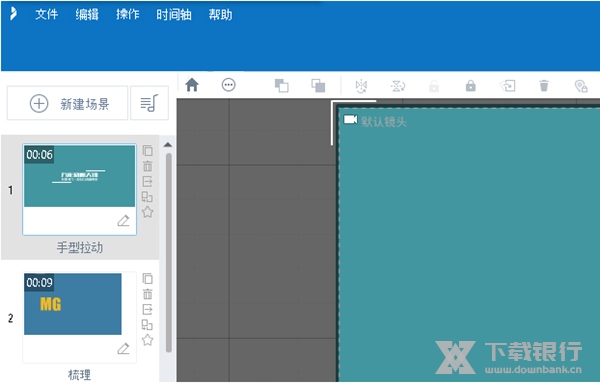Click the bring layer forward icon

click(282, 85)
